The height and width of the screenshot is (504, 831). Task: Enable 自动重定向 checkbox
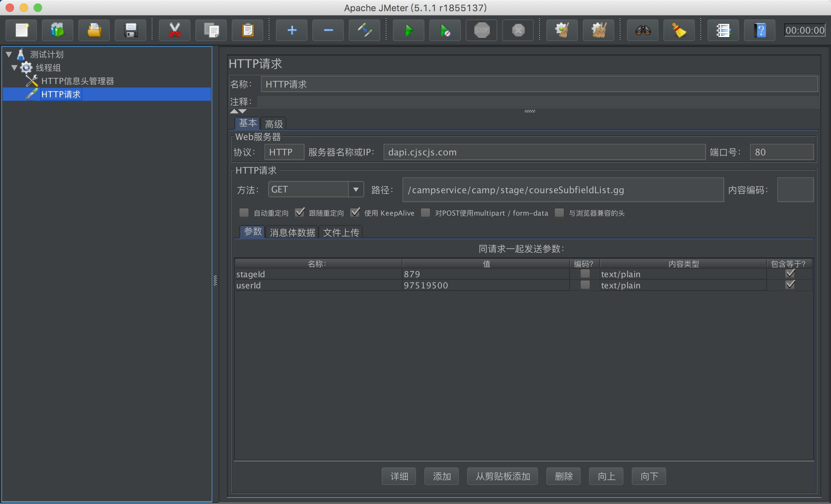(x=244, y=213)
